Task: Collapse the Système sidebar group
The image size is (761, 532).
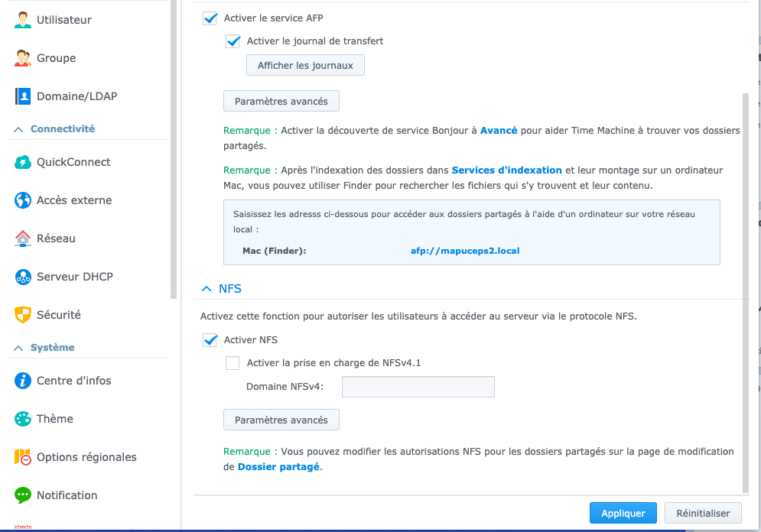Action: [x=18, y=349]
